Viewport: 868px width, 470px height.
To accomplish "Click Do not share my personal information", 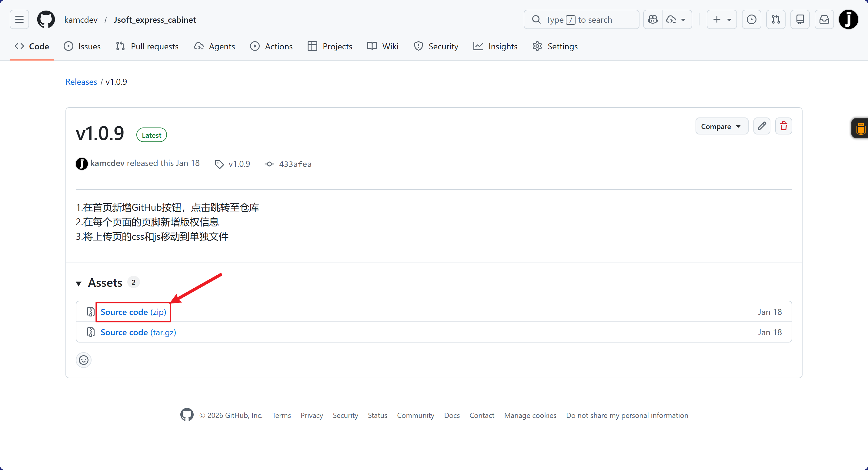I will click(627, 415).
